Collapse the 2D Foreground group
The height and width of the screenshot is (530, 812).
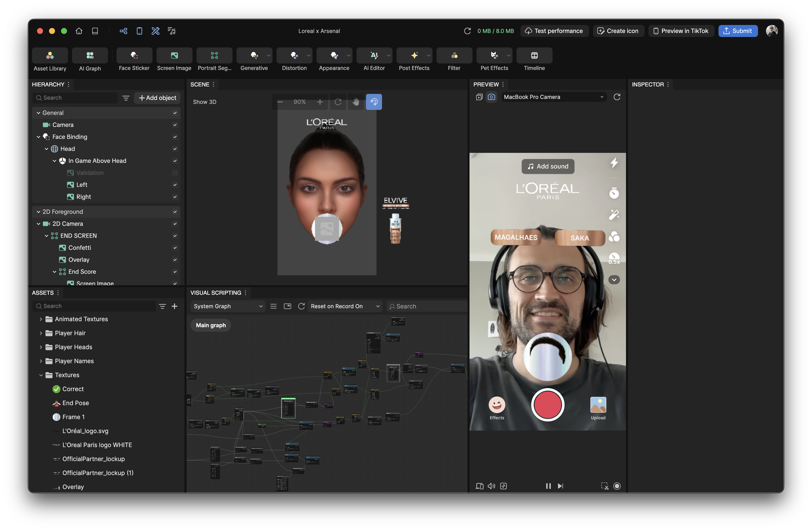click(x=38, y=212)
